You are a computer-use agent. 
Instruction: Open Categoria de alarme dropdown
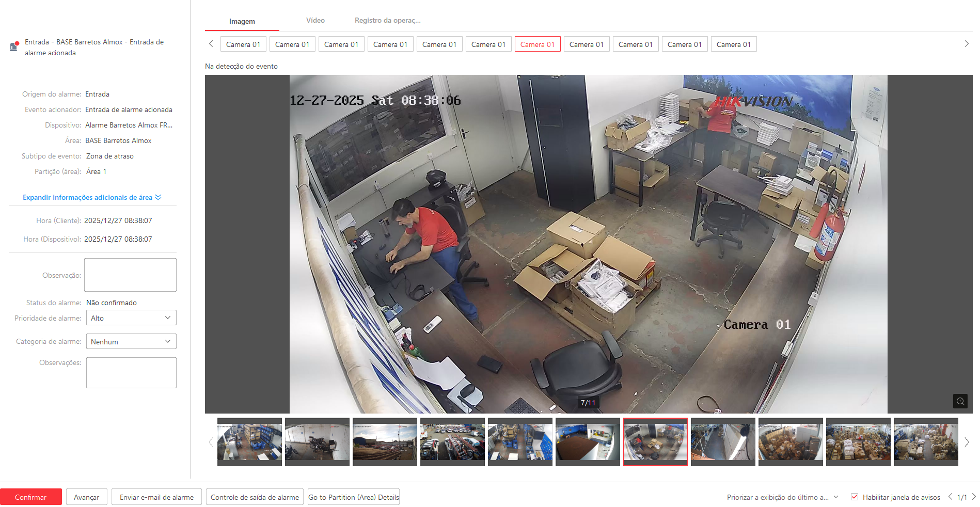[131, 342]
